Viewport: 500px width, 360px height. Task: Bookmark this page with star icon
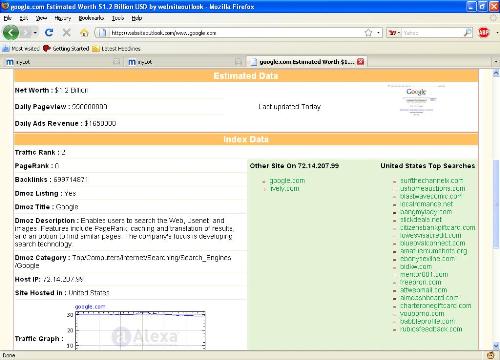point(368,33)
